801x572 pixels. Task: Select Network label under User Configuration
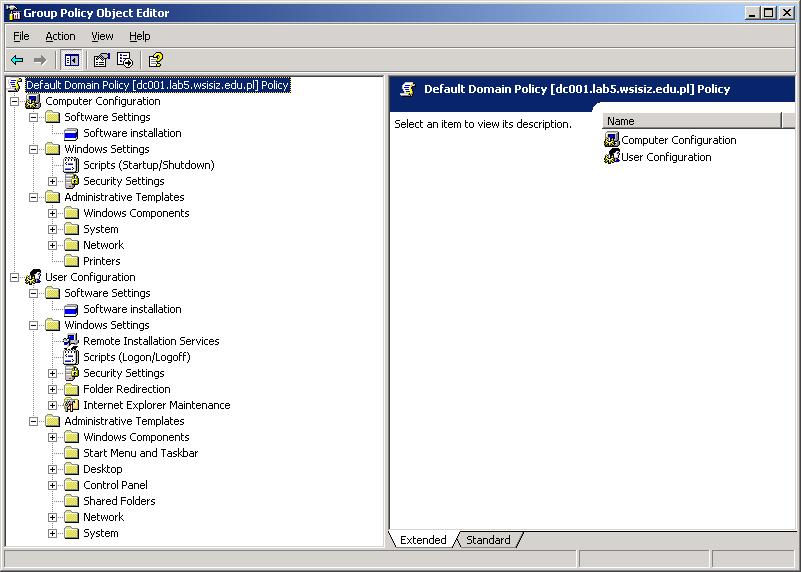coord(103,517)
